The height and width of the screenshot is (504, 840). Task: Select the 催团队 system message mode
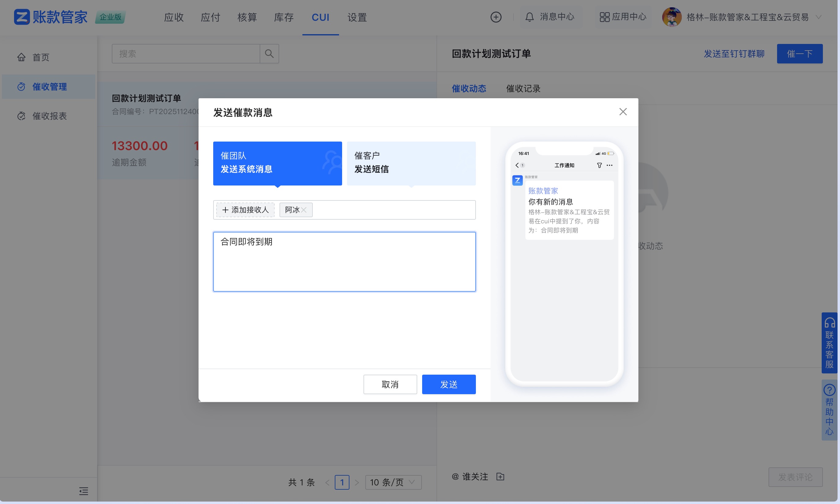tap(277, 163)
